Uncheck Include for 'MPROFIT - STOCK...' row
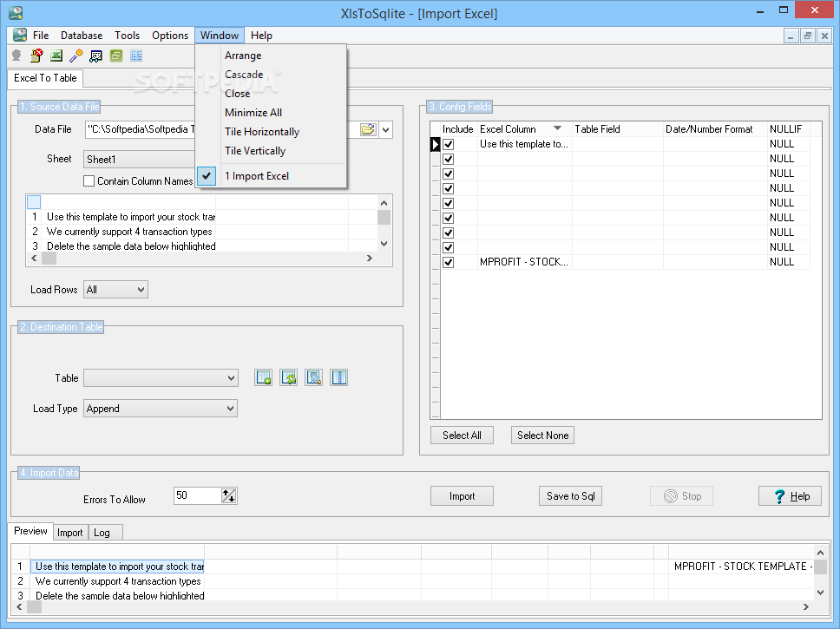Image resolution: width=840 pixels, height=629 pixels. click(449, 262)
